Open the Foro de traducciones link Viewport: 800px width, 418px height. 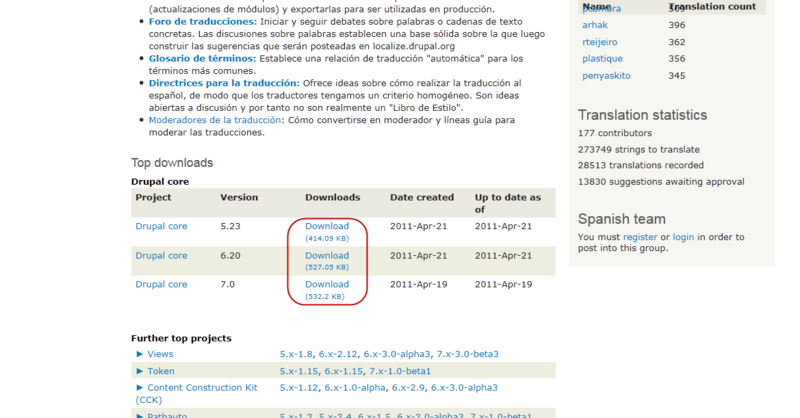pyautogui.click(x=202, y=21)
